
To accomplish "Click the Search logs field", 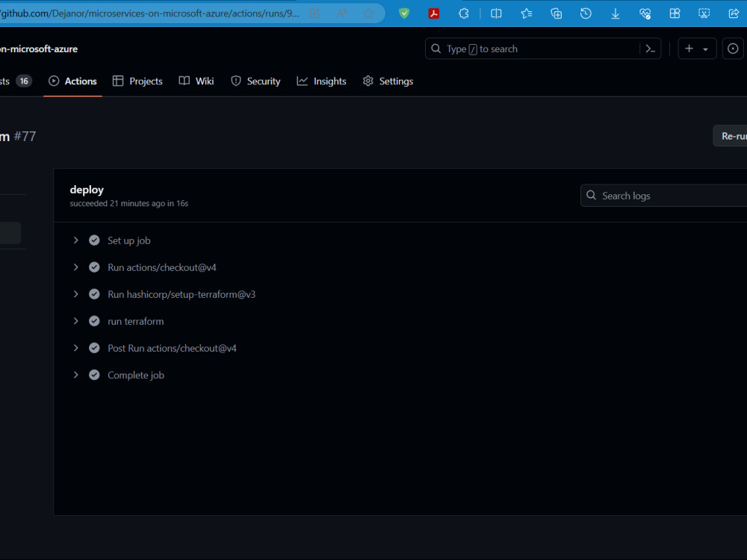I will coord(663,196).
